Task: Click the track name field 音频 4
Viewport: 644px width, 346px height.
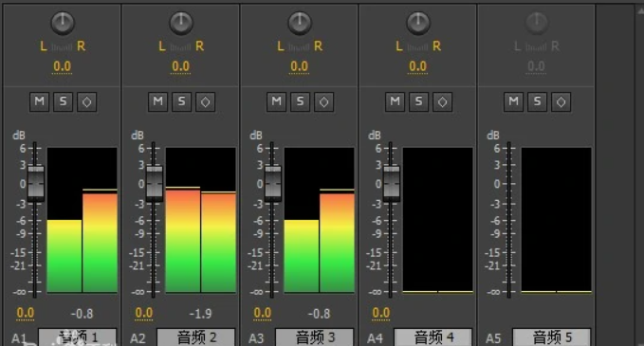Action: tap(433, 337)
